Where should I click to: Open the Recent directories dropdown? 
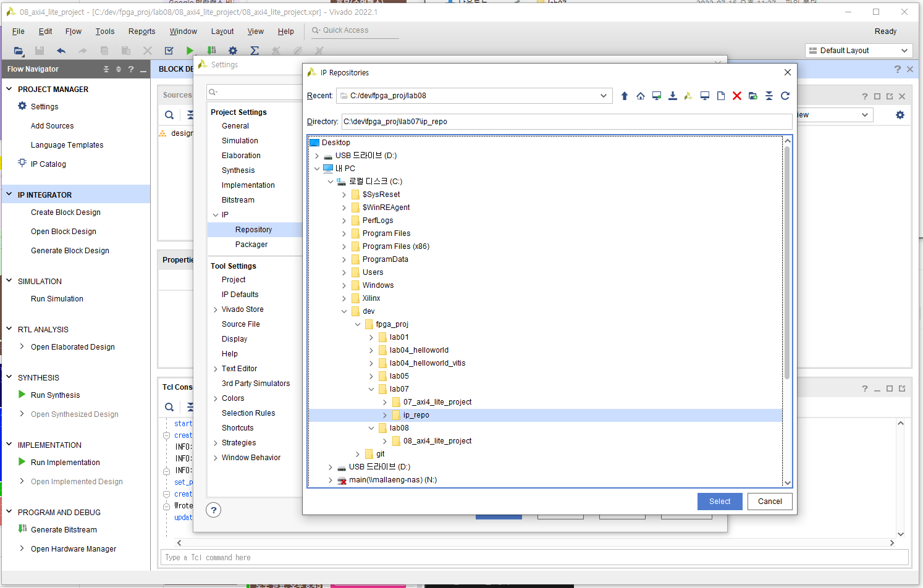pyautogui.click(x=604, y=96)
